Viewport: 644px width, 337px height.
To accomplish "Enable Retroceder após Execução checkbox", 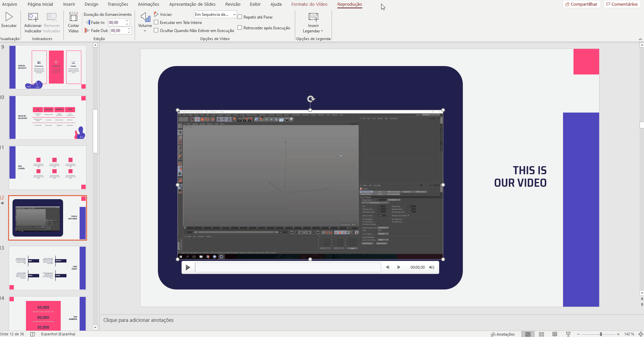I will pos(240,28).
